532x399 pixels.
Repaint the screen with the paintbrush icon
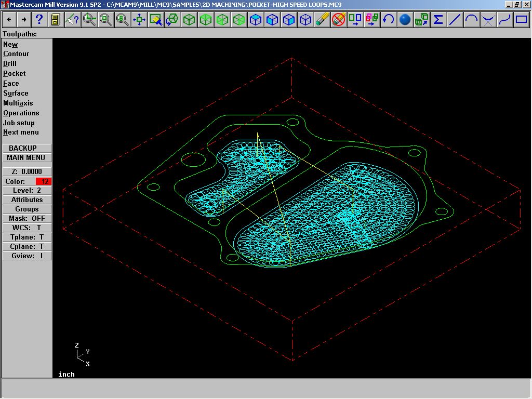[156, 20]
